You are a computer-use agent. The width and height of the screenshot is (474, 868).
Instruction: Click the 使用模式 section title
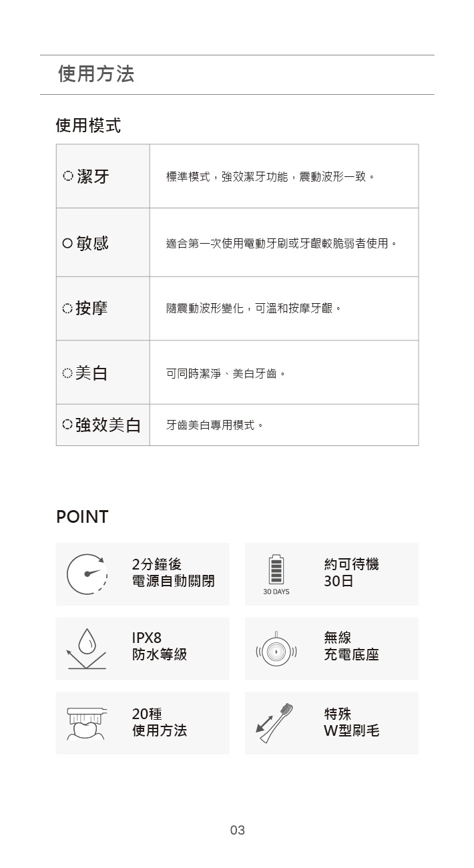(88, 126)
